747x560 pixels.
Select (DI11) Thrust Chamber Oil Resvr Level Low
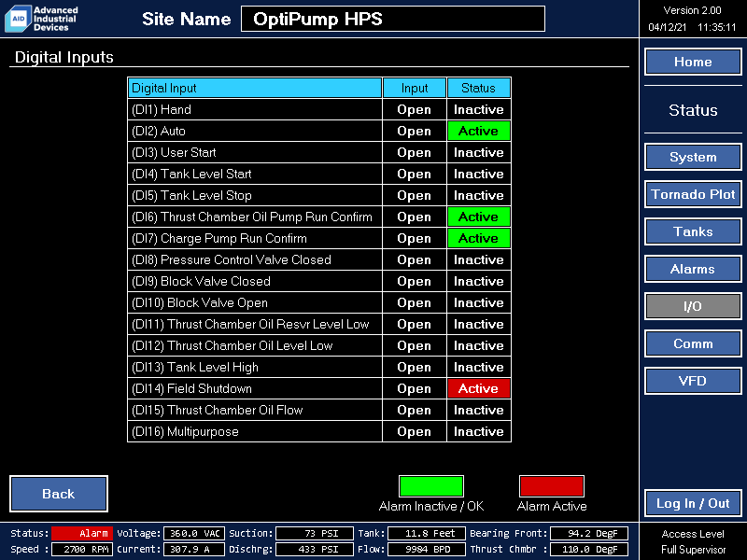pos(250,324)
